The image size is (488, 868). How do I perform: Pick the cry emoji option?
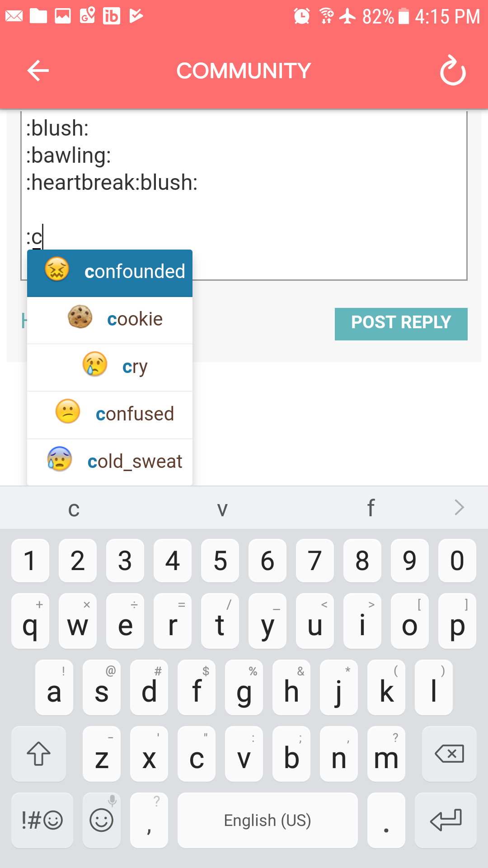click(x=110, y=367)
